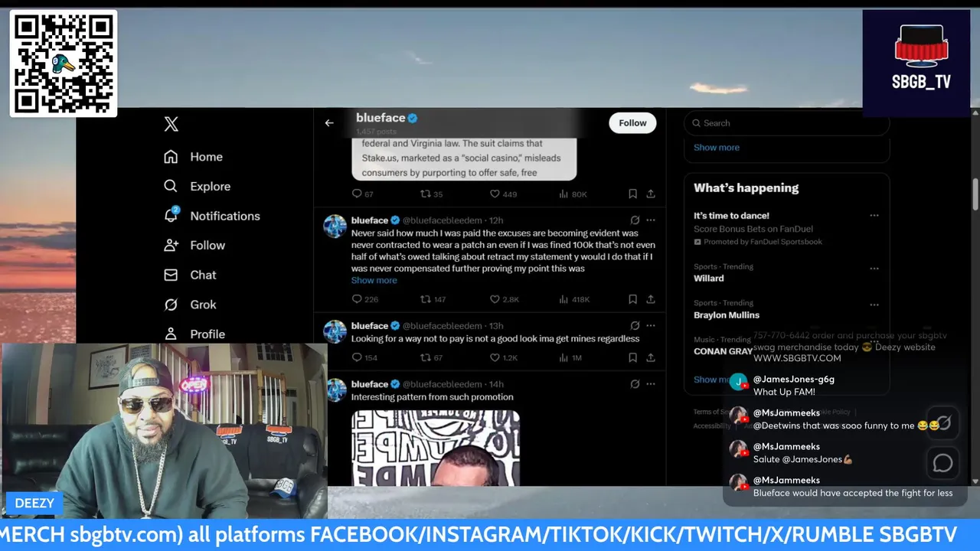980x551 pixels.
Task: Open the floating chat bubble button
Action: click(943, 464)
